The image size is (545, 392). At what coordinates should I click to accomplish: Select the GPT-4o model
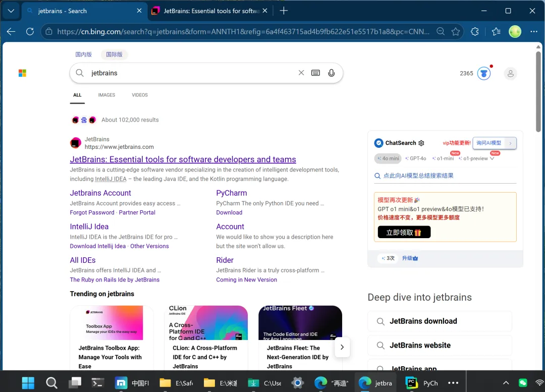416,158
